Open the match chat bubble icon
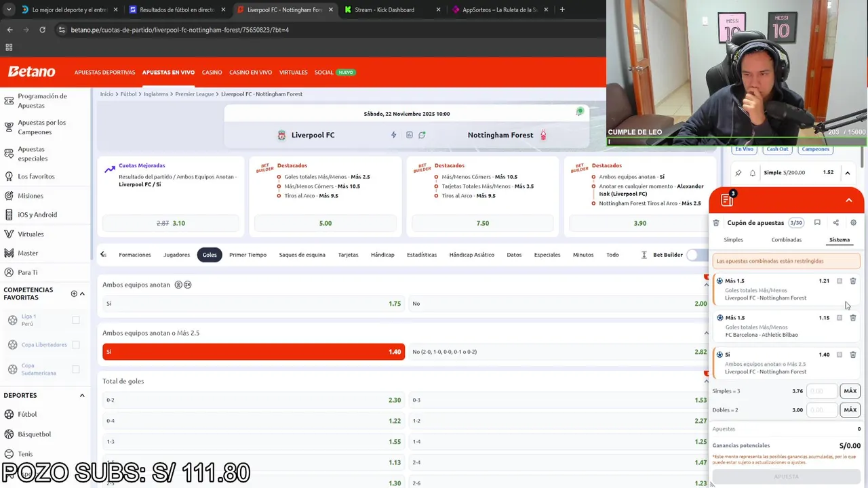This screenshot has height=488, width=868. pos(422,135)
